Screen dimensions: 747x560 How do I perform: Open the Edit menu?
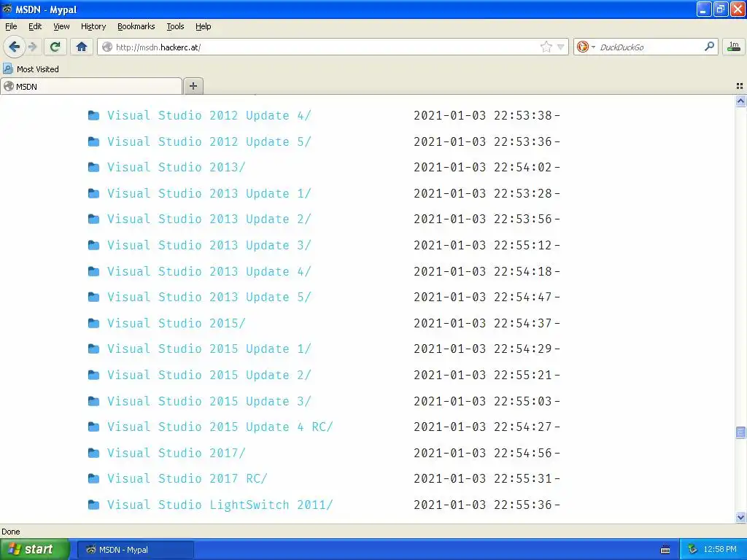tap(35, 26)
